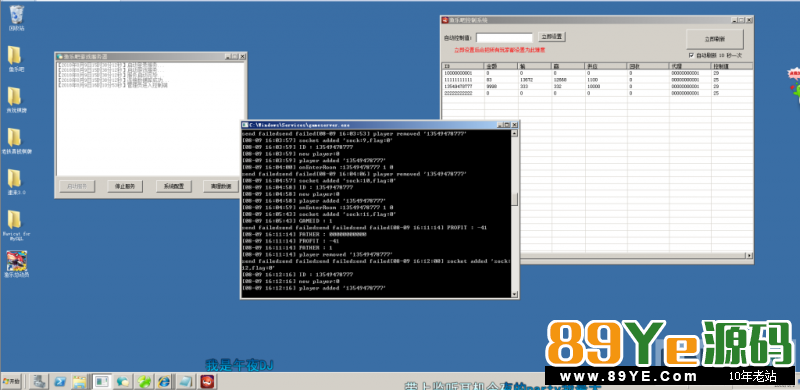Sort table by the ID column header
Viewport: 800px width, 390px height.
(x=463, y=66)
